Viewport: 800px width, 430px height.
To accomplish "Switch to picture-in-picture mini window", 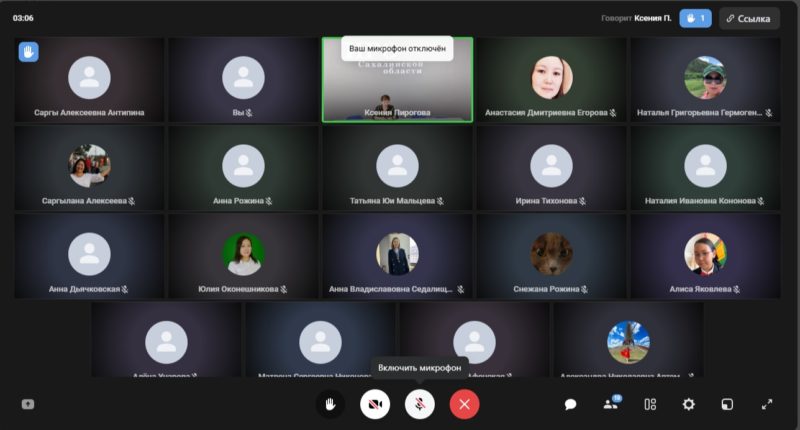I will click(x=727, y=404).
